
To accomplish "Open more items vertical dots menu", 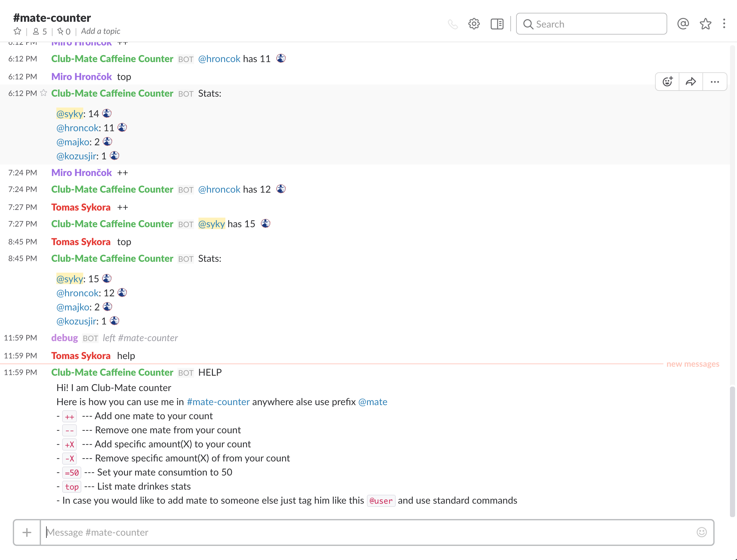I will (724, 24).
